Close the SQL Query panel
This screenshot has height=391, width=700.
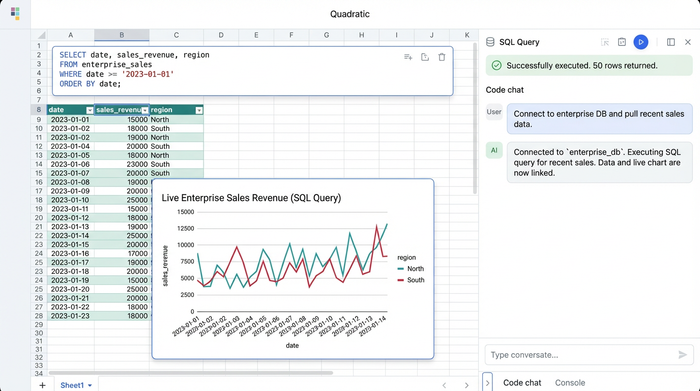click(x=688, y=42)
